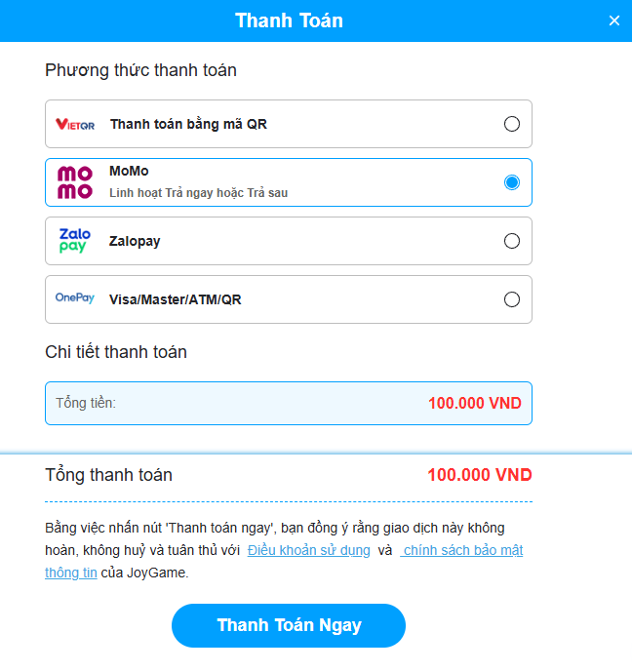Screen dimensions: 632x672
Task: Close the Thanh Toán payment dialog
Action: coord(613,20)
